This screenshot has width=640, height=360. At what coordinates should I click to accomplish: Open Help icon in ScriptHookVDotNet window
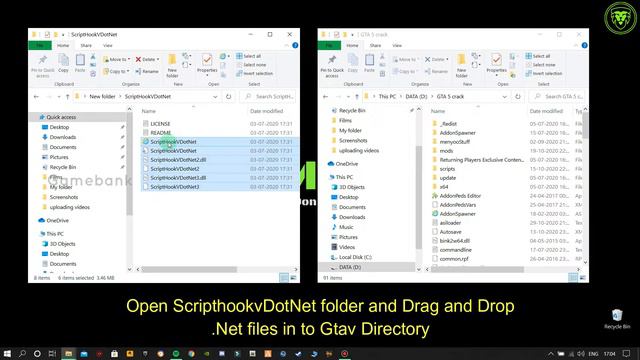pyautogui.click(x=295, y=45)
